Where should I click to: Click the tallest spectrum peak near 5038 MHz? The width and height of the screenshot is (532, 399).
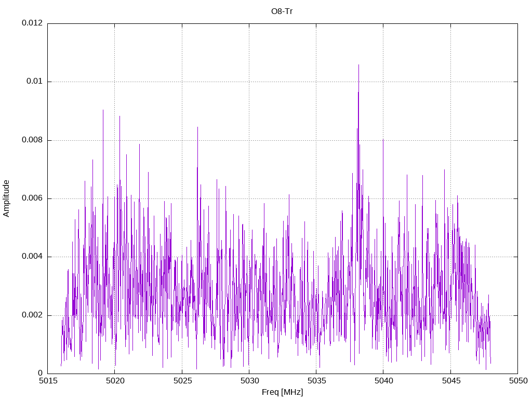(x=358, y=65)
